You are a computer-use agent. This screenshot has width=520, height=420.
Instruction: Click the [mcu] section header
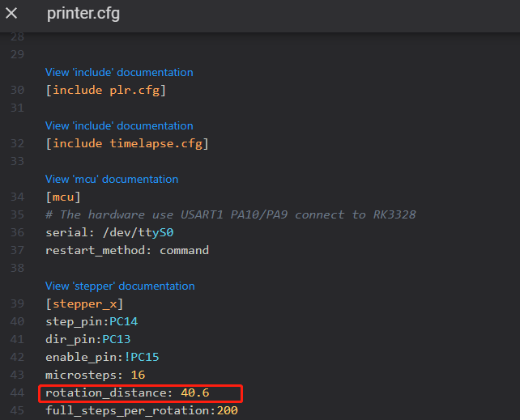point(63,197)
